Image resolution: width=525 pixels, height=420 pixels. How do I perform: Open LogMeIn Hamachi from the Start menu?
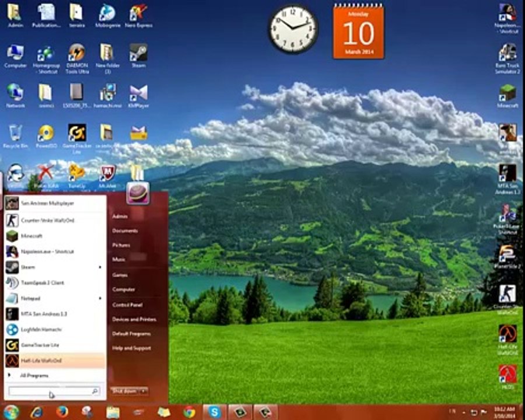pyautogui.click(x=55, y=330)
